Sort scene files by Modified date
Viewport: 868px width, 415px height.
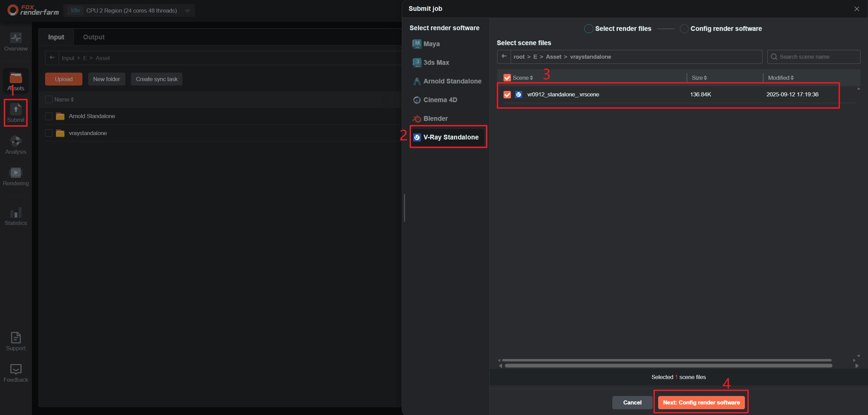coord(781,78)
